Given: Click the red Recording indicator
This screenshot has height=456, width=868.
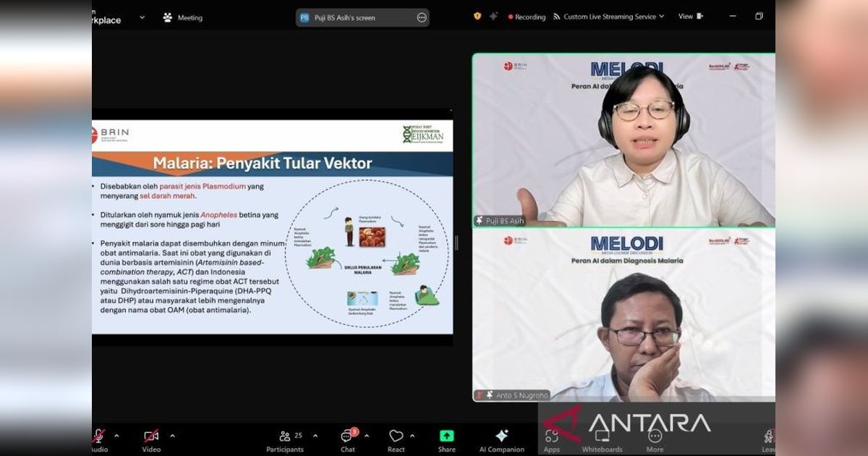Looking at the screenshot, I should (x=527, y=17).
